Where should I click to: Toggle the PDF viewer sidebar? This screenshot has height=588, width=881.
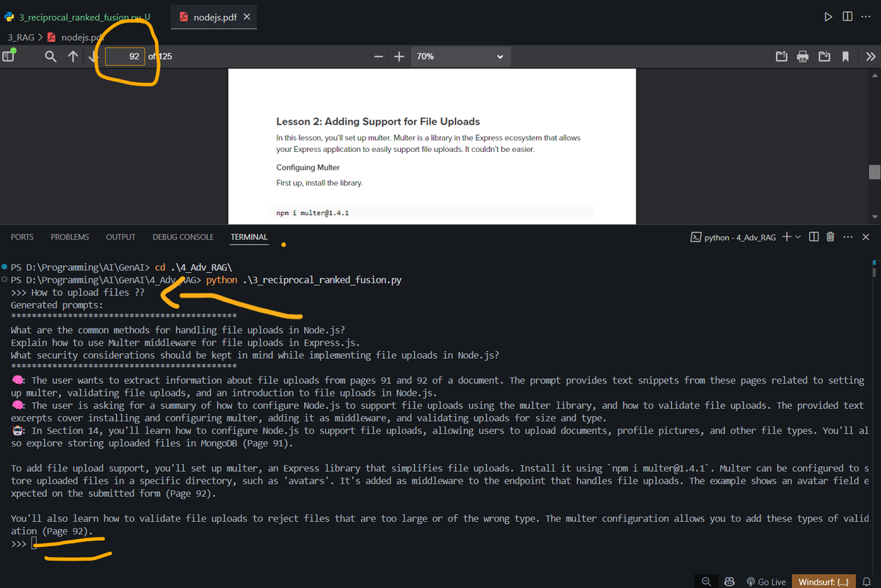[10, 56]
